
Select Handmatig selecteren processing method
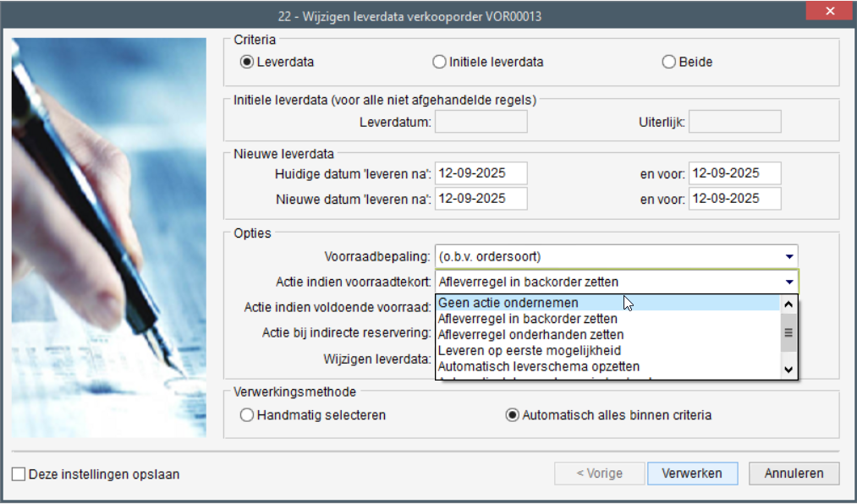pos(247,415)
